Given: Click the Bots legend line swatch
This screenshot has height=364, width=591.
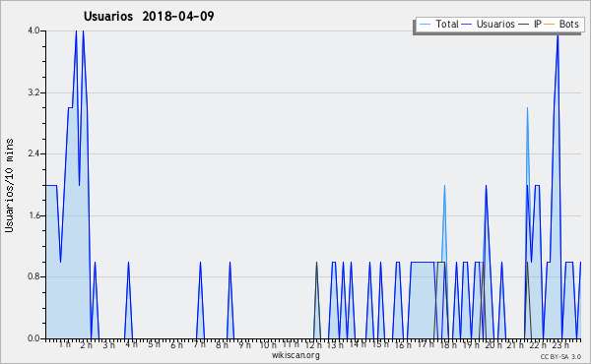Looking at the screenshot, I should (550, 25).
